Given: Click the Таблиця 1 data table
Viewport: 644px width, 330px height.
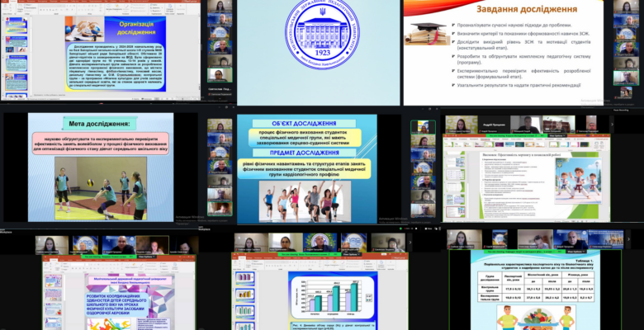Looking at the screenshot, I should coord(546,289).
